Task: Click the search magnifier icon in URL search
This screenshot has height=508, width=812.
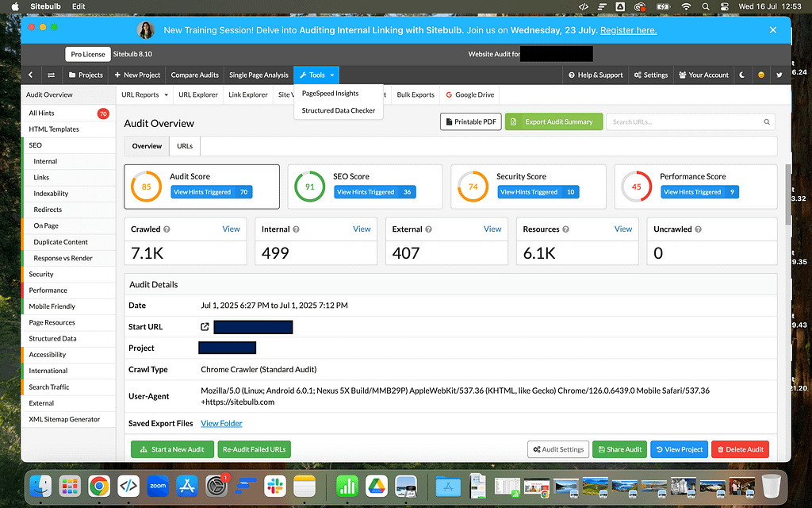Action: coord(767,122)
